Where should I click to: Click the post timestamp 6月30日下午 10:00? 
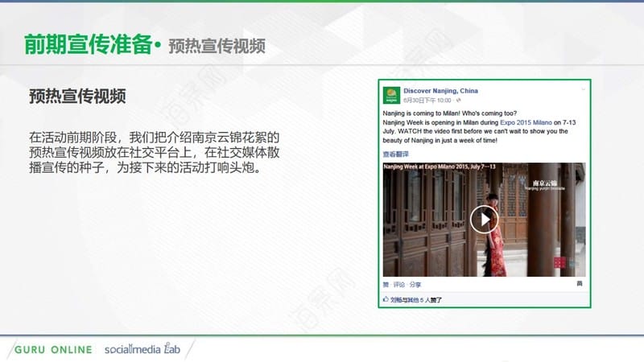[427, 100]
